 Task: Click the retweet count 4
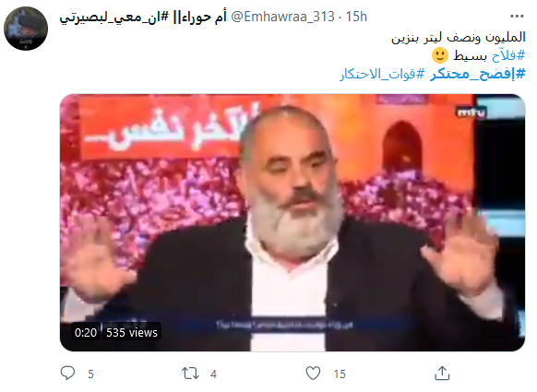213,374
